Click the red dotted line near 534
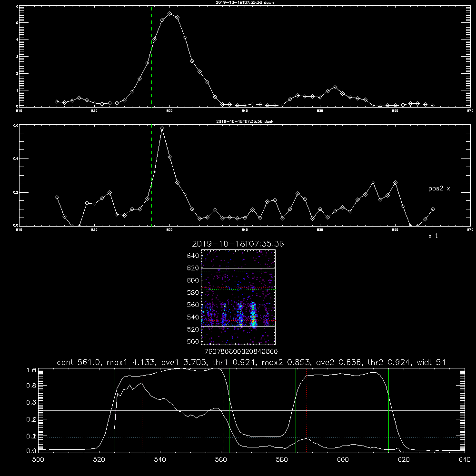476x476 pixels. coord(142,410)
